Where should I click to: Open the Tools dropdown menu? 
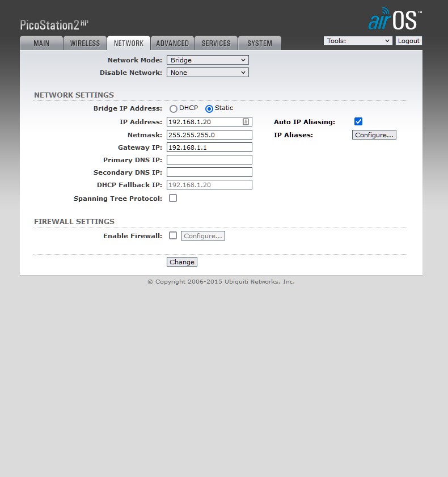click(358, 41)
